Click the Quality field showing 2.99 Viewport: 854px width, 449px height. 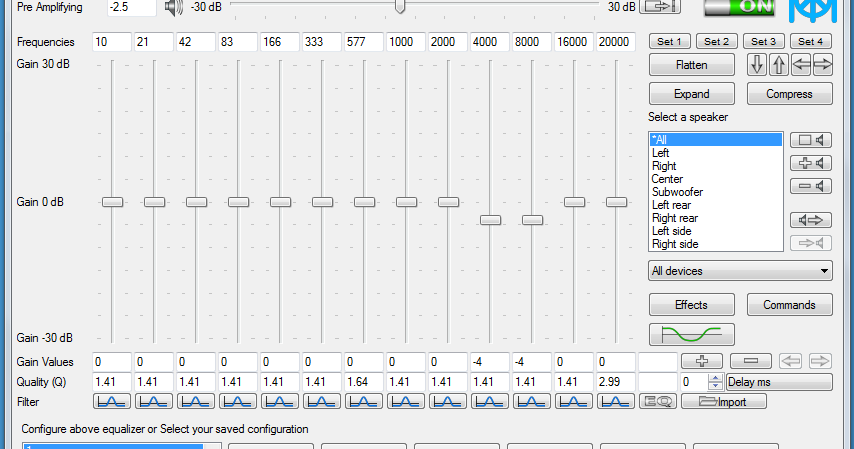(615, 382)
